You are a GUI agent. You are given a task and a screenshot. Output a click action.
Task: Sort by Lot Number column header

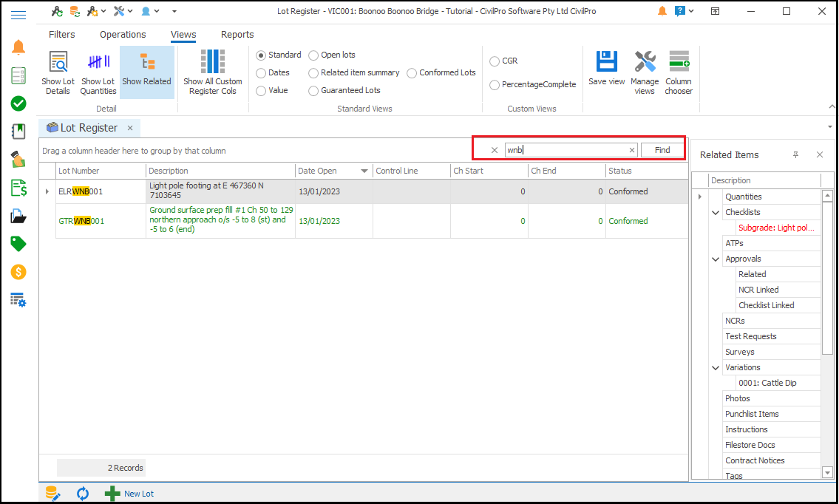coord(101,171)
